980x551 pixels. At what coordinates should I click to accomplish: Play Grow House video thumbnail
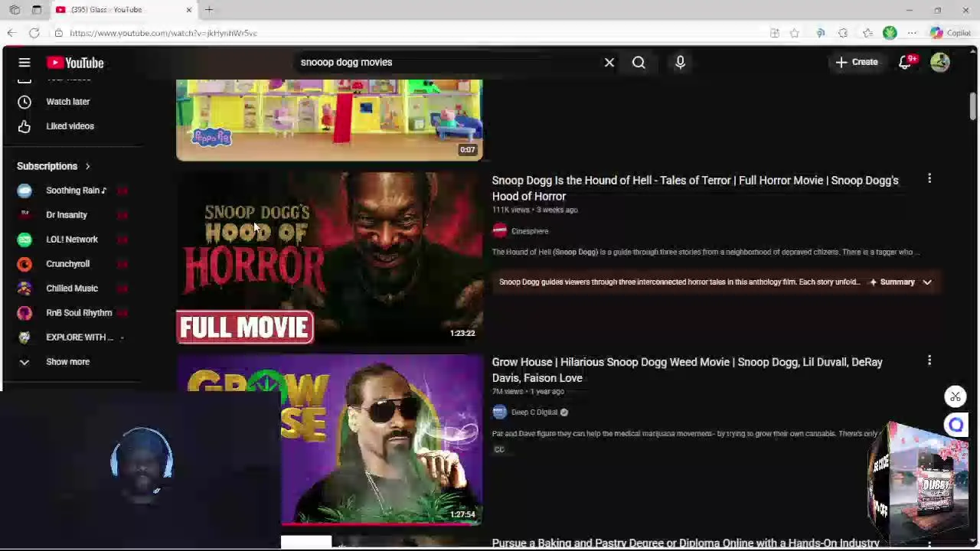pyautogui.click(x=381, y=439)
